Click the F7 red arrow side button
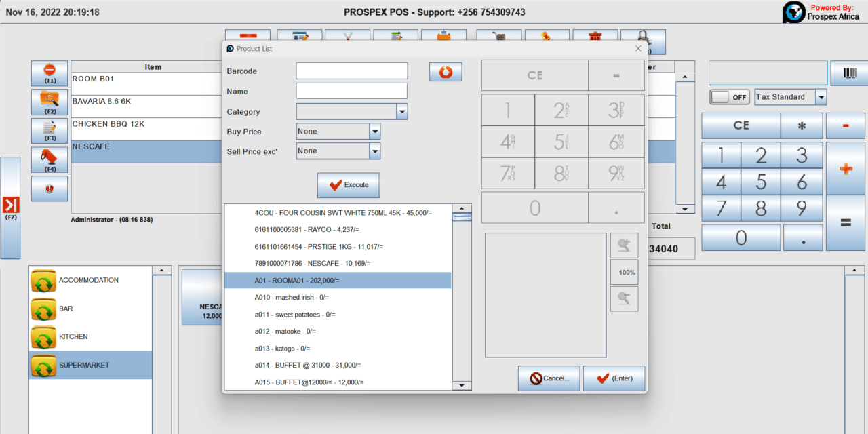The width and height of the screenshot is (868, 434). pyautogui.click(x=10, y=208)
